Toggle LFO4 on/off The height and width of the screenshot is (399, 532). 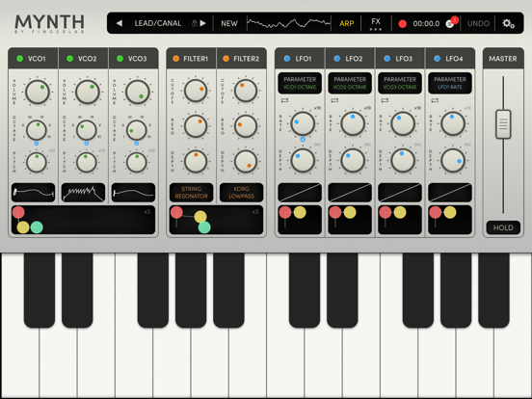(438, 59)
